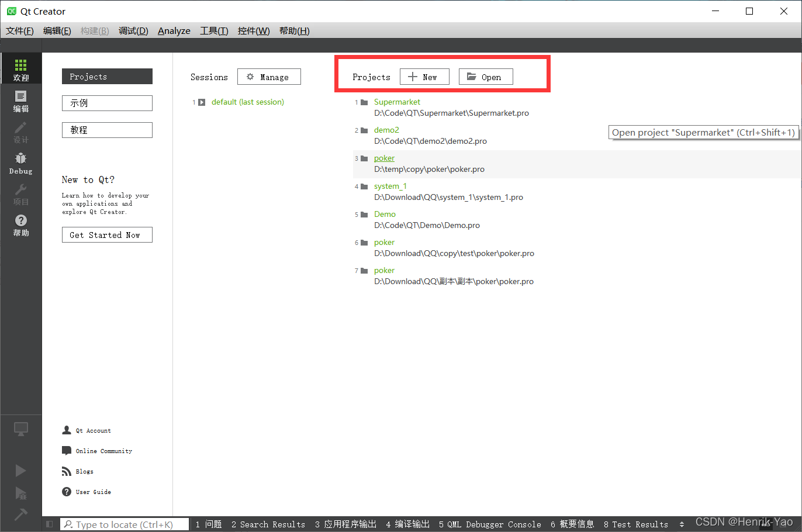
Task: Open the Supermarket project link
Action: (x=397, y=102)
